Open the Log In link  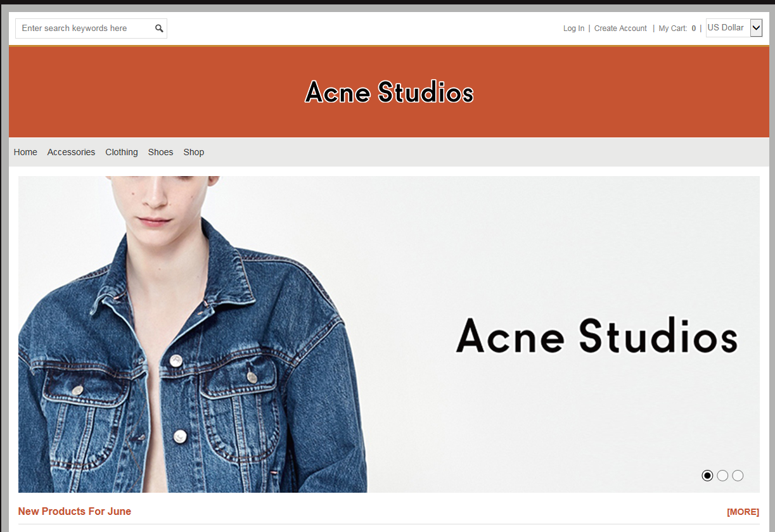click(x=573, y=28)
